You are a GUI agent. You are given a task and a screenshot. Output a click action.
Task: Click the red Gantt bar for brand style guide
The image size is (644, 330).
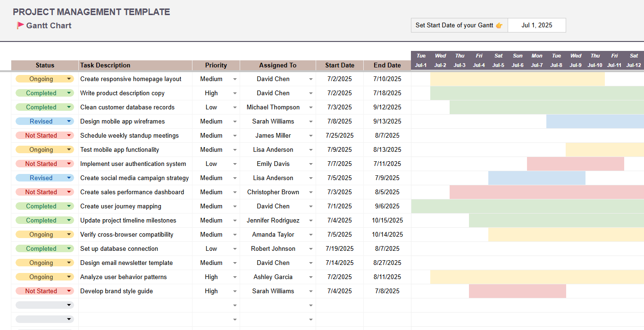pyautogui.click(x=517, y=291)
